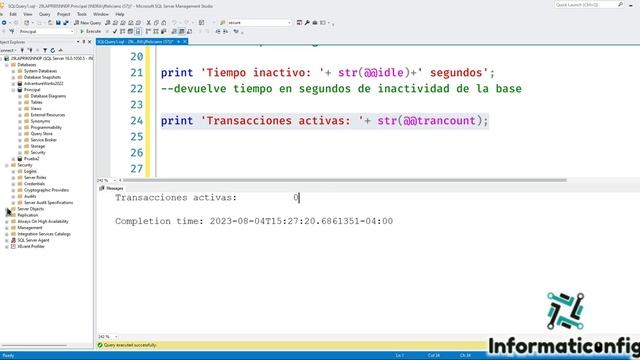
Task: Click the Open File icon
Action: [50, 23]
